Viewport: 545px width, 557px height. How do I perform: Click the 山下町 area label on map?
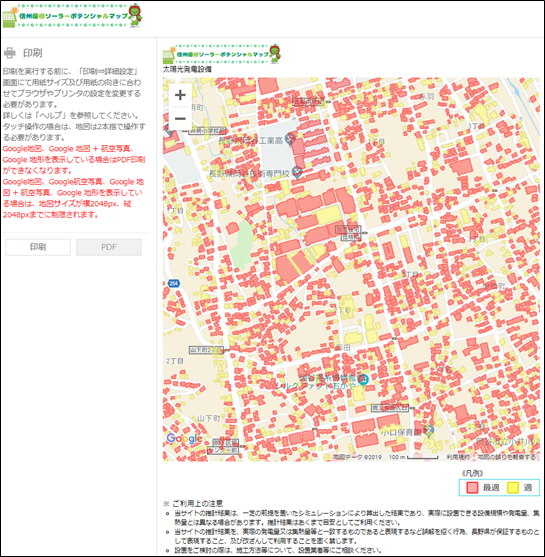pyautogui.click(x=209, y=418)
